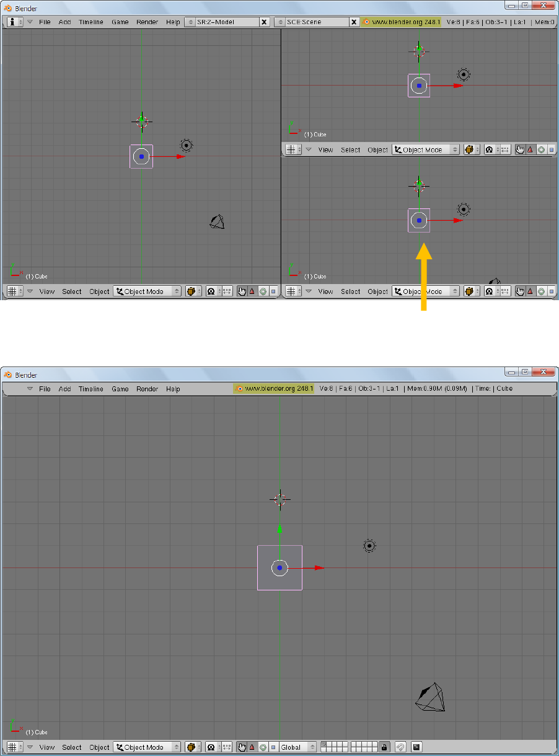This screenshot has width=559, height=756.
Task: Collapse the viewport header with its triangle
Action: coord(29,747)
